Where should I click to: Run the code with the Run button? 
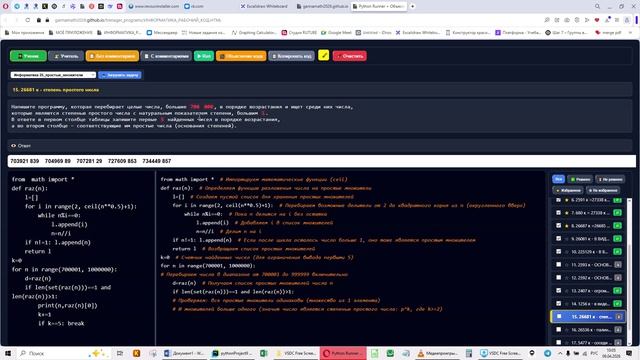click(x=204, y=56)
